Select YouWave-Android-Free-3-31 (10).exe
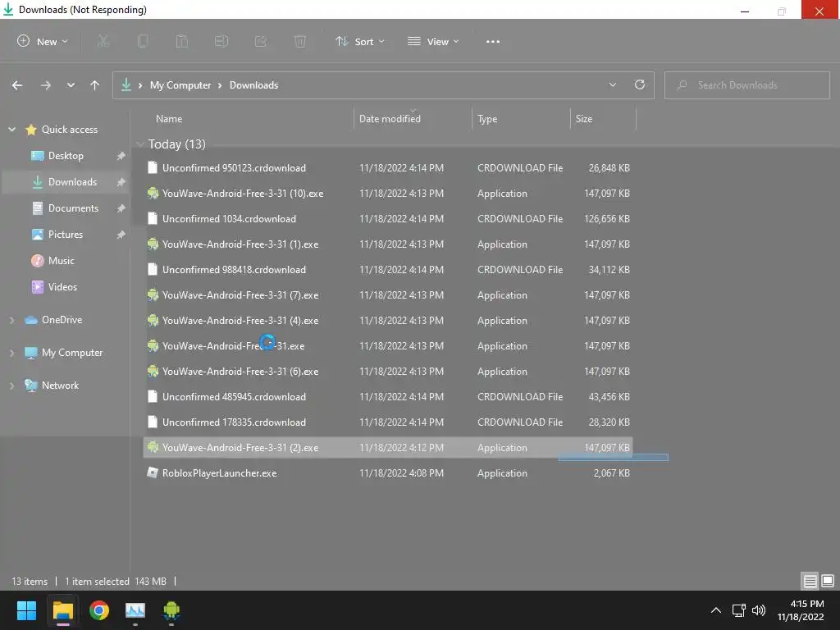This screenshot has height=630, width=840. (x=388, y=194)
